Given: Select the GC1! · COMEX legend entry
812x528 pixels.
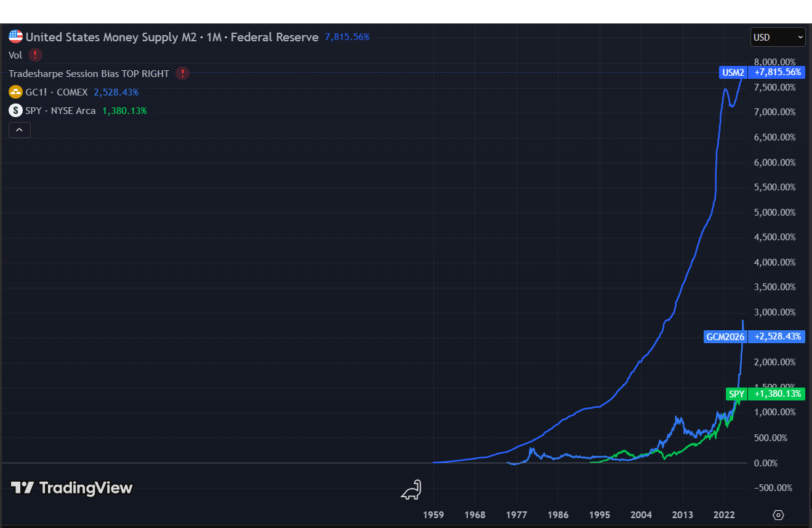Looking at the screenshot, I should [57, 92].
